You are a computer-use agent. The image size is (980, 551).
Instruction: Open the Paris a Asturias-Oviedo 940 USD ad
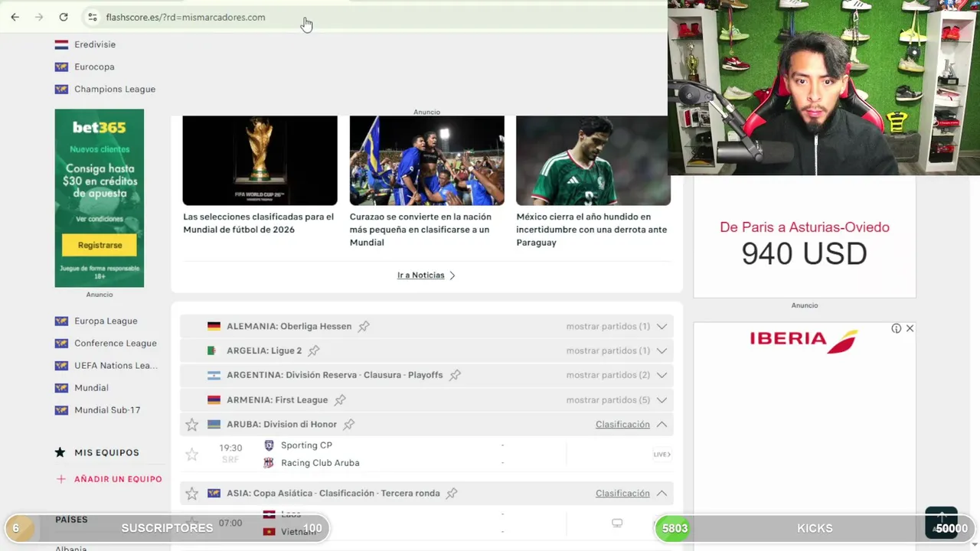805,237
